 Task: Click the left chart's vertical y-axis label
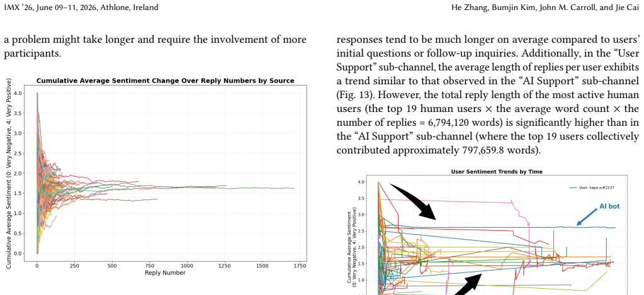tap(9, 173)
